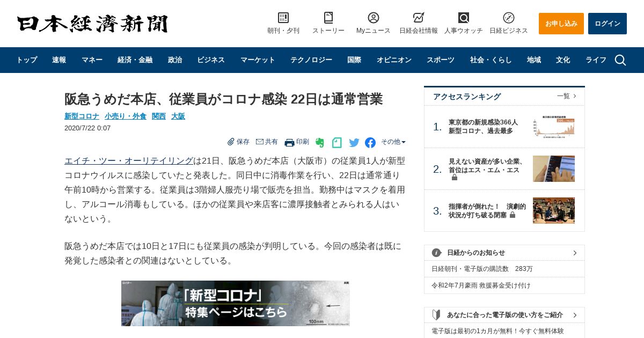Click the green note share icon
Viewport: 644px width, 338px height.
[x=336, y=143]
